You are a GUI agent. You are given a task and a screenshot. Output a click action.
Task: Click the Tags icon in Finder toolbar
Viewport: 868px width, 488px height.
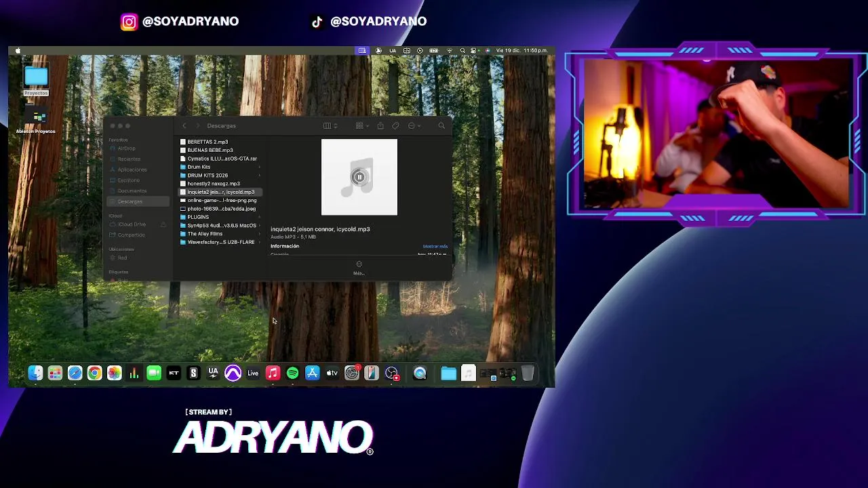395,125
